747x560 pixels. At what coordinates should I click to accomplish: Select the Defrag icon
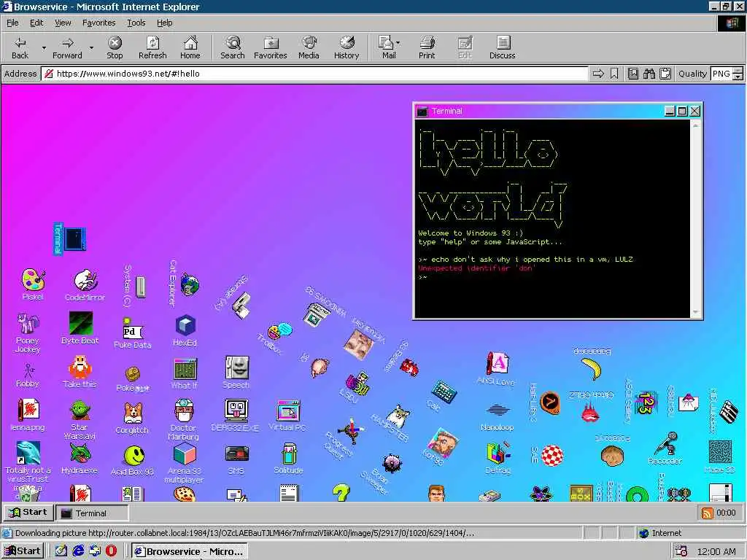498,458
